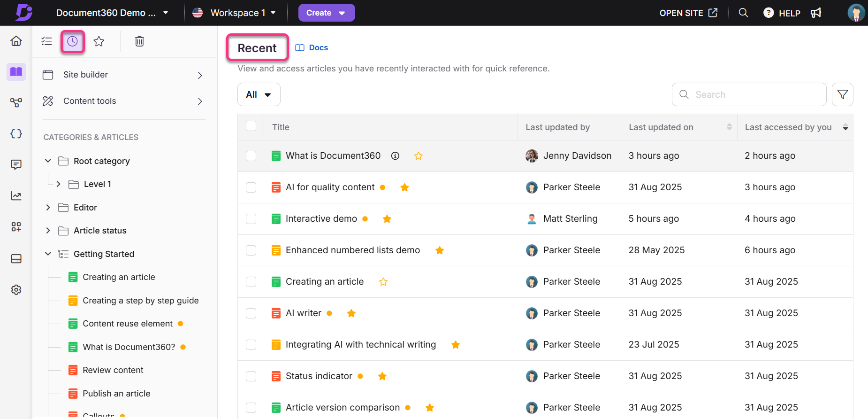The image size is (868, 419).
Task: Check the Interactive demo row checkbox
Action: [x=251, y=219]
